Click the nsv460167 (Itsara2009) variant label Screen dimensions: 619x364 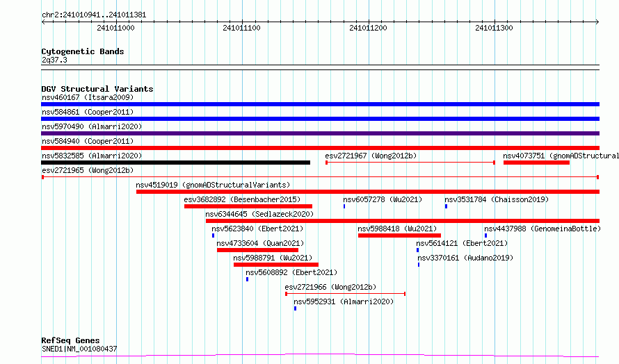point(88,97)
